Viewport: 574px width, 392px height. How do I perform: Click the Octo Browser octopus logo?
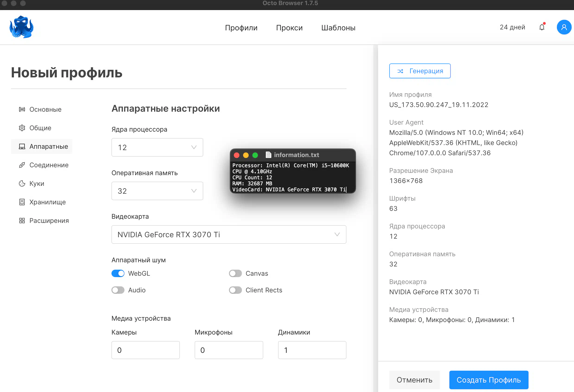22,27
